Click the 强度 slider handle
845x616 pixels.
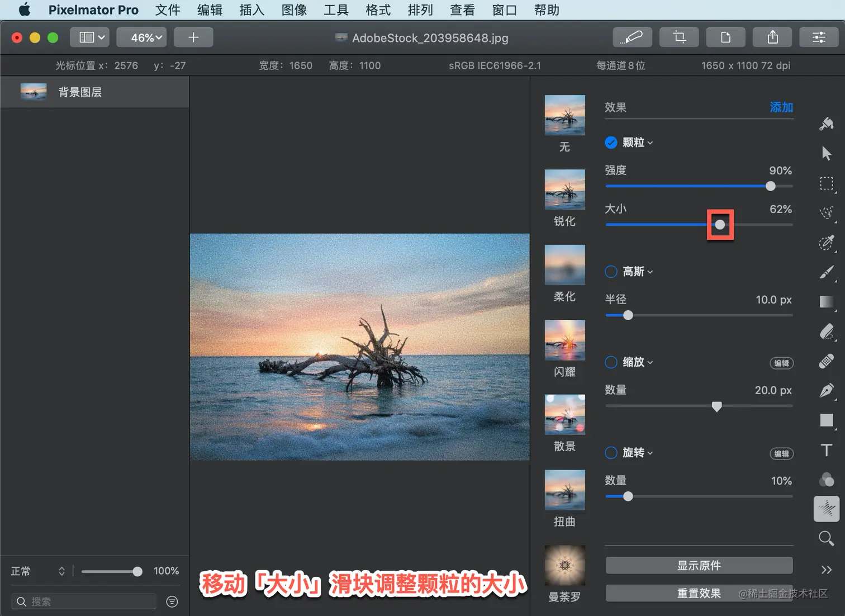point(771,186)
